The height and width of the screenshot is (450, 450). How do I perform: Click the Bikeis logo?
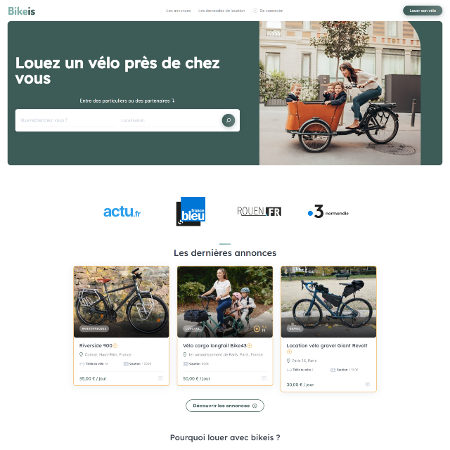click(21, 11)
